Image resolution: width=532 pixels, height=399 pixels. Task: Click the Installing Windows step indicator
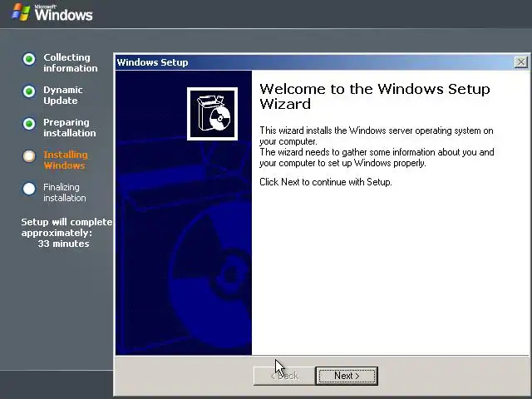coord(29,156)
